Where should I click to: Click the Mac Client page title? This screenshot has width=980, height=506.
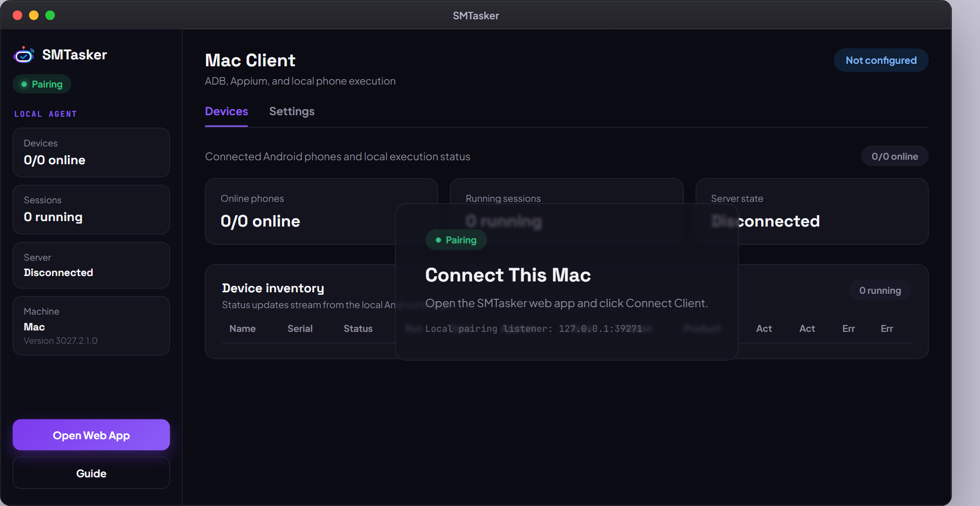point(250,60)
